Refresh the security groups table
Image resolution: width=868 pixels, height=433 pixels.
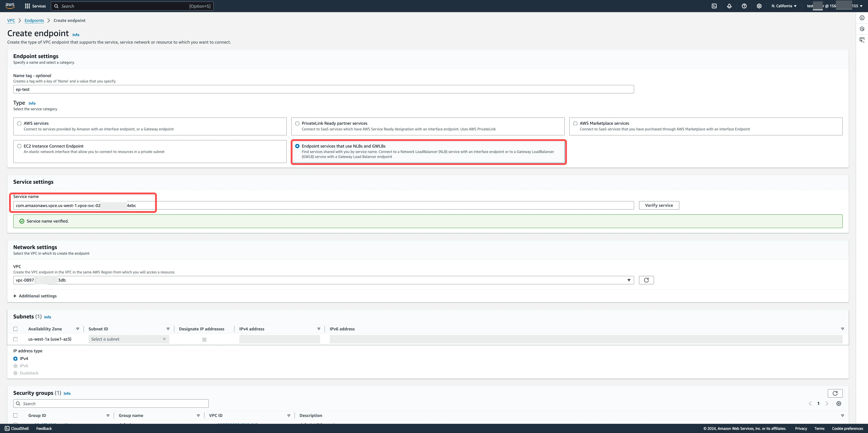coord(835,393)
